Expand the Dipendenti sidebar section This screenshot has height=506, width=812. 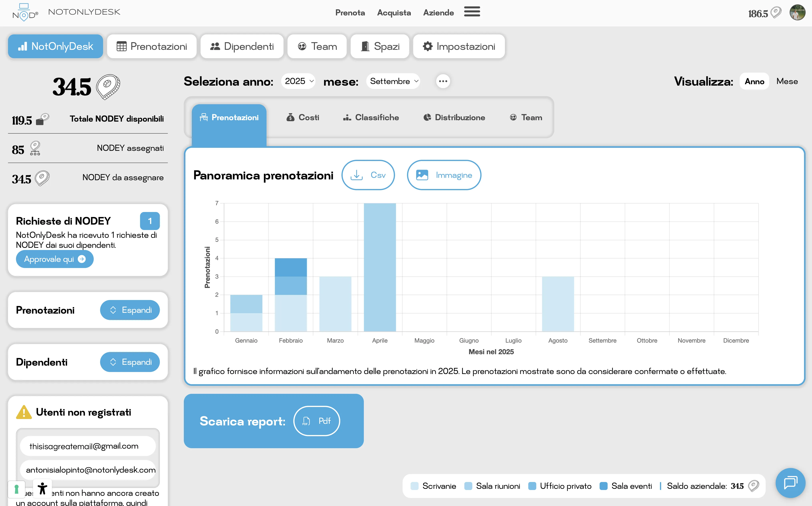pos(130,362)
